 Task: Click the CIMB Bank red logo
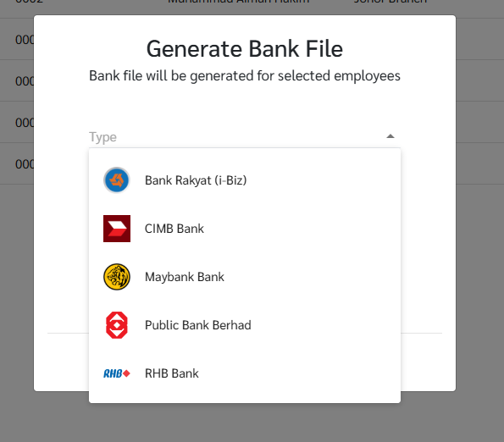pyautogui.click(x=117, y=229)
